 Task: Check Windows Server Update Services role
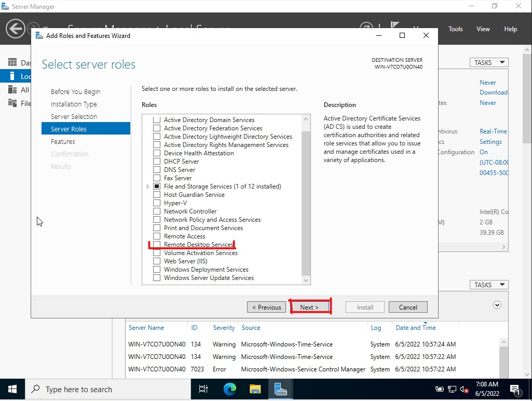click(157, 278)
